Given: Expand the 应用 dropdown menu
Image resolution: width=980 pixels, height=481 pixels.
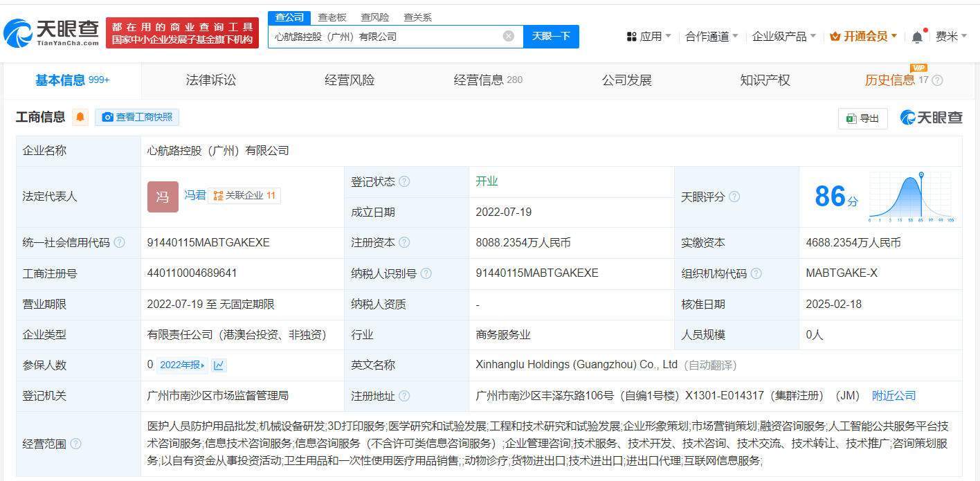Looking at the screenshot, I should (649, 36).
